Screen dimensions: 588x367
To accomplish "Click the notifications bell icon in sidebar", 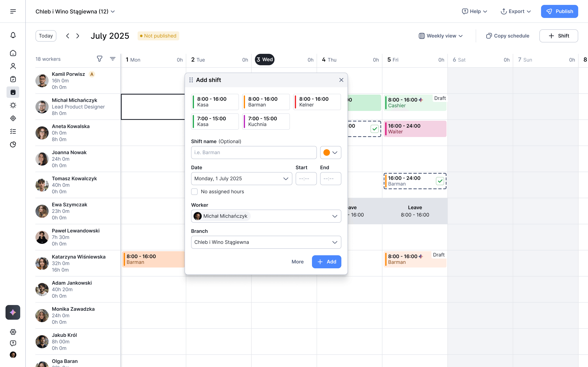I will pos(13,35).
